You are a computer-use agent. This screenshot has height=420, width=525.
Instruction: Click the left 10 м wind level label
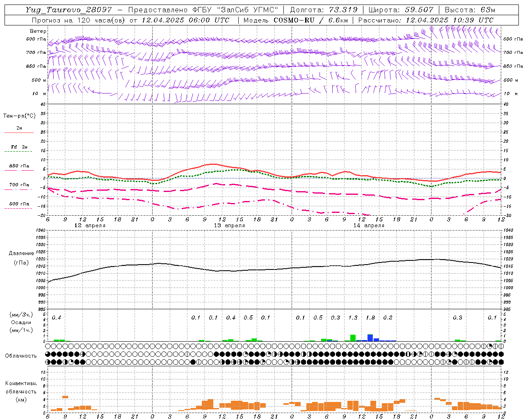[39, 94]
